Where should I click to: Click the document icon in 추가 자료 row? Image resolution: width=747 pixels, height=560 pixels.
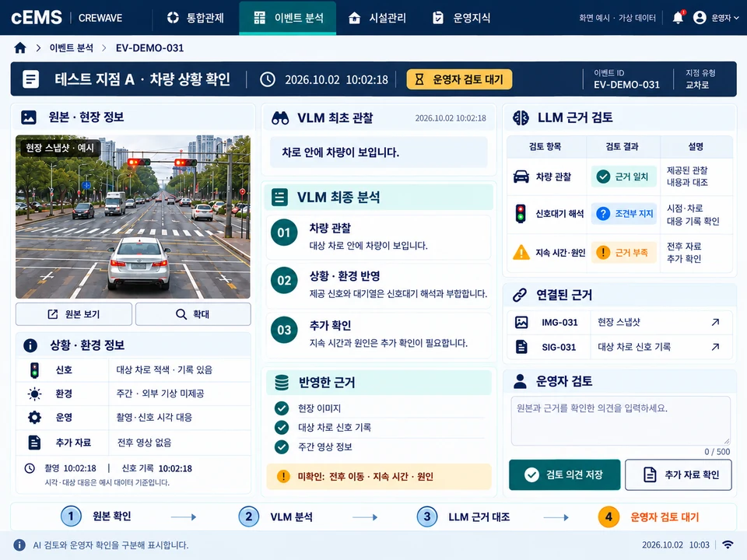pyautogui.click(x=34, y=443)
